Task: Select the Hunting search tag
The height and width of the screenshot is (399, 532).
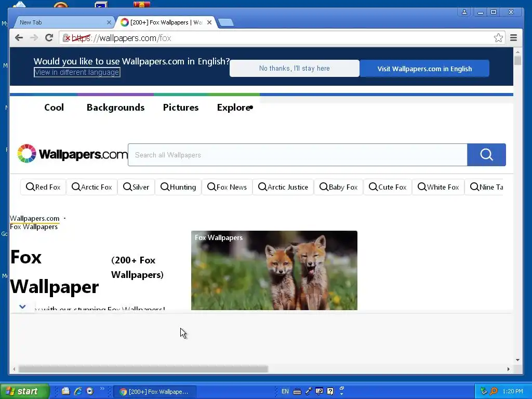Action: [178, 187]
